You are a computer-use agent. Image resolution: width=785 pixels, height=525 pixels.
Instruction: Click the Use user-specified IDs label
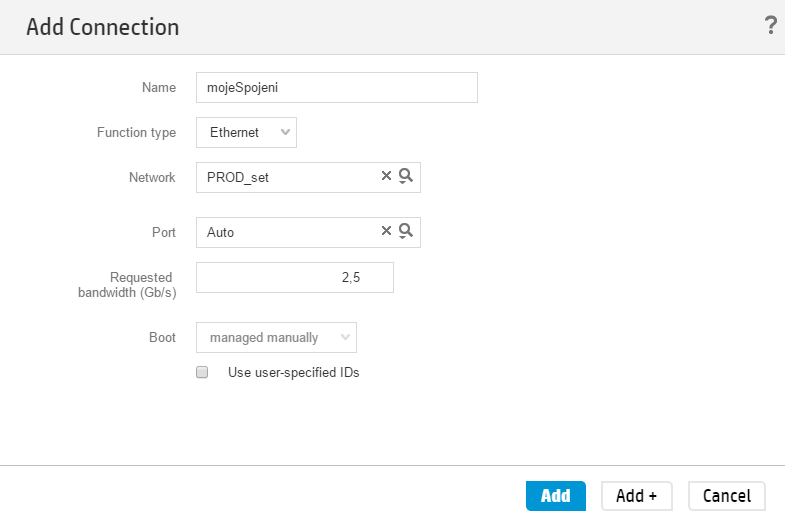click(x=294, y=372)
